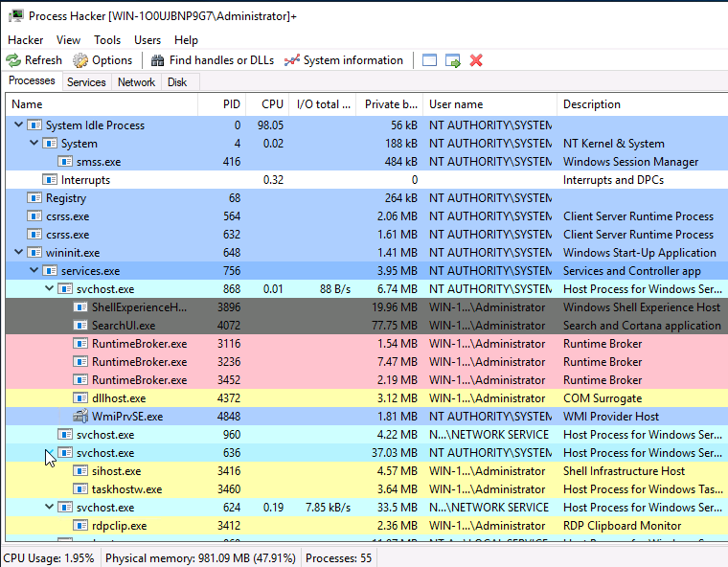Click the find window and thread icon
This screenshot has width=728, height=567.
pyautogui.click(x=453, y=61)
